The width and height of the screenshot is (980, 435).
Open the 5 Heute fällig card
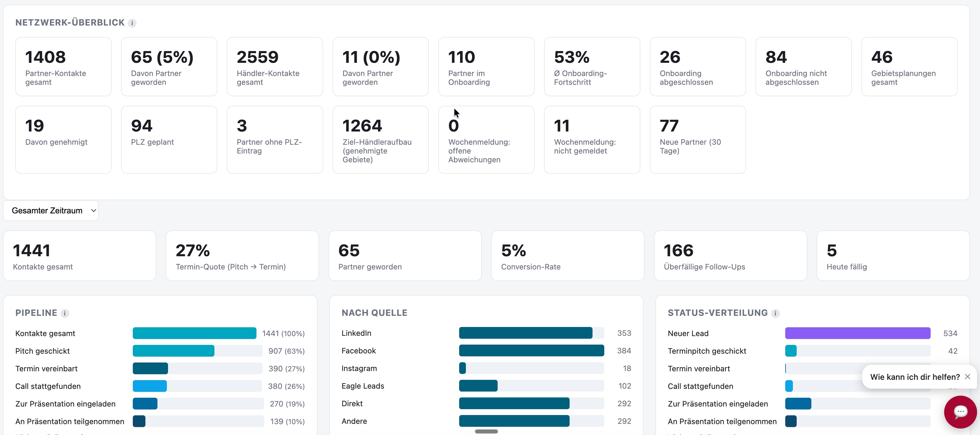893,256
